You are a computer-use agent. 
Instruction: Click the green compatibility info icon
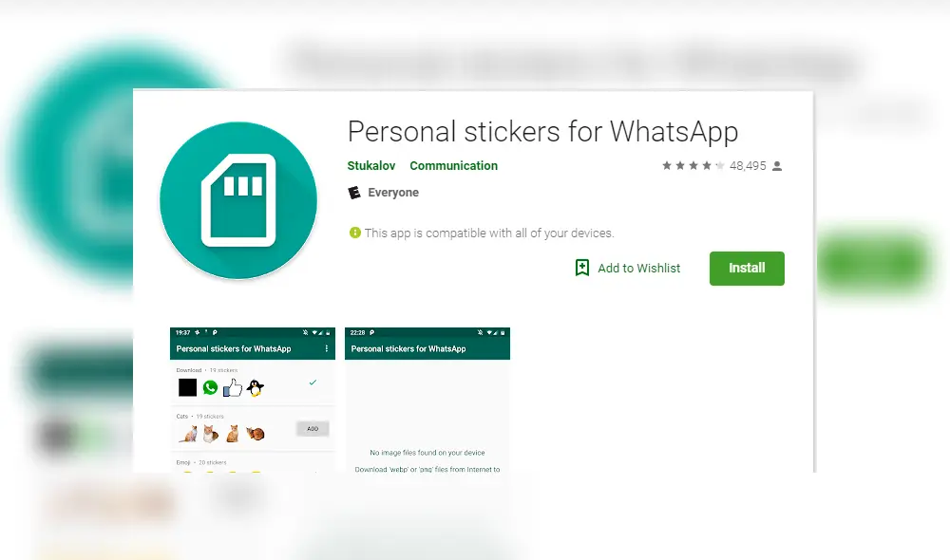coord(355,233)
